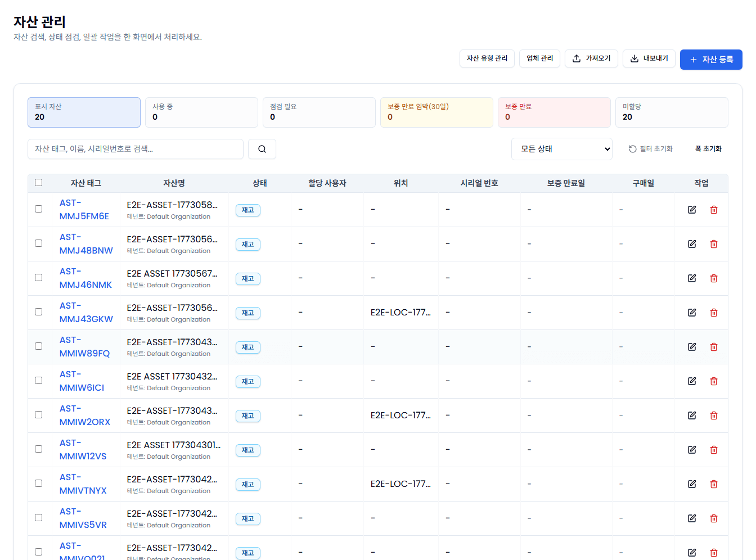Click the 자산 등록 button
Image resolution: width=756 pixels, height=560 pixels.
tap(710, 60)
